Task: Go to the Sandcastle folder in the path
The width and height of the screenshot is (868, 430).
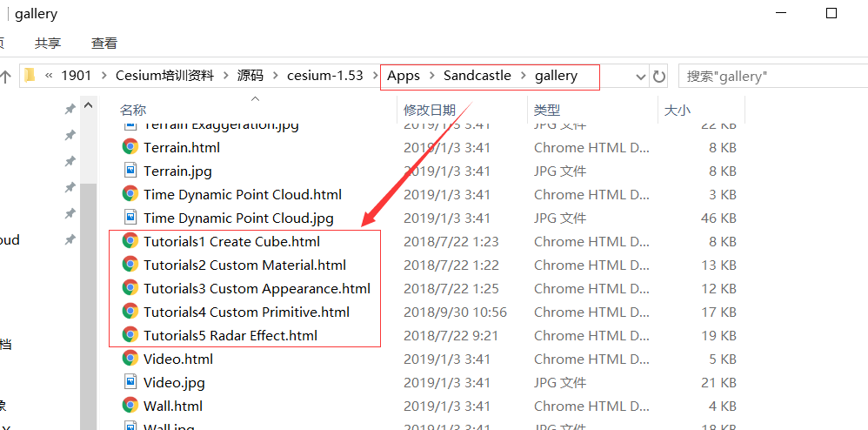Action: 477,76
